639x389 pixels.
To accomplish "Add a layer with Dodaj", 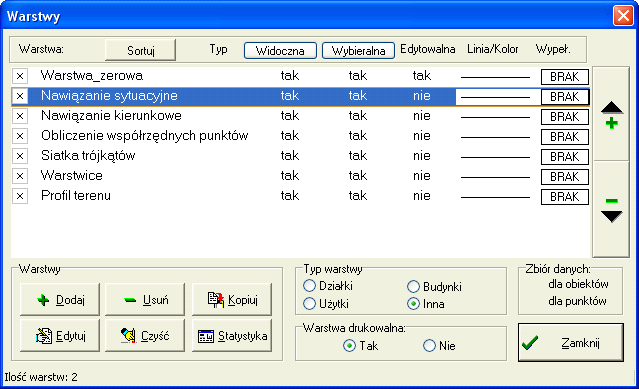I will click(60, 300).
